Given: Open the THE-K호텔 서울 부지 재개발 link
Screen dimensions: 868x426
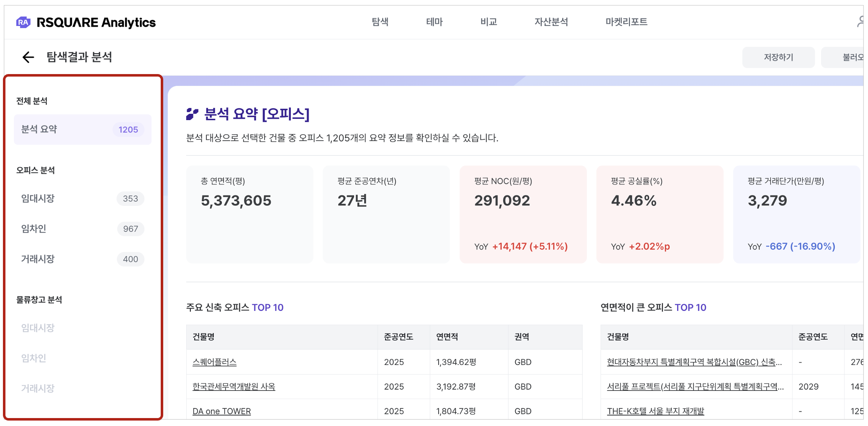Looking at the screenshot, I should click(x=655, y=411).
